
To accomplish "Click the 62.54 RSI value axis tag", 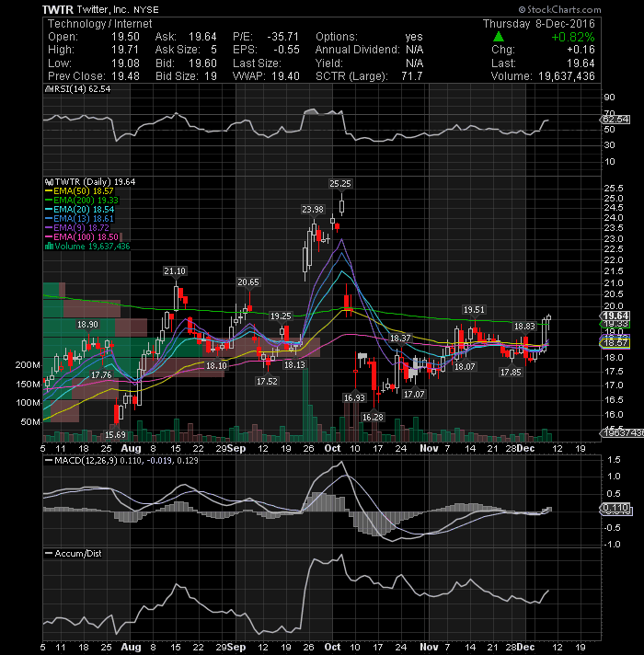I will coord(615,120).
